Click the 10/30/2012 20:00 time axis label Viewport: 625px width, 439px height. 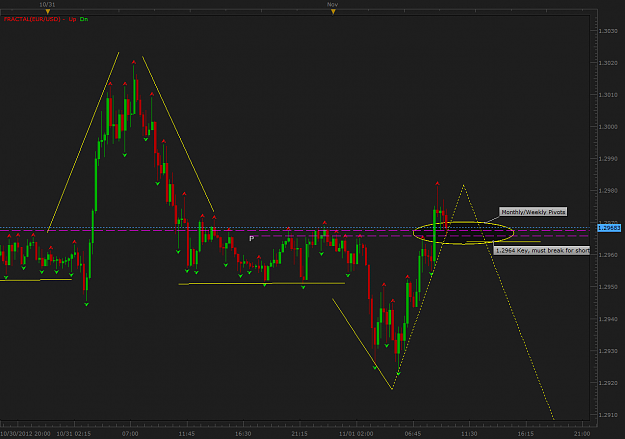point(26,433)
